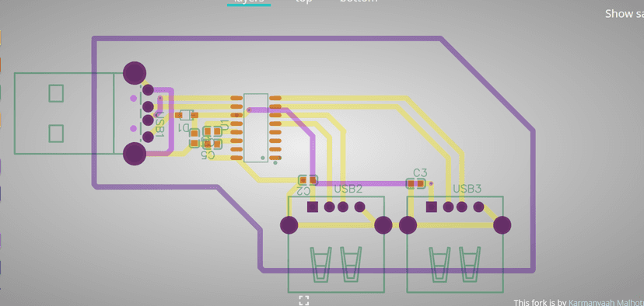Select the C3 capacitor footprint

tap(415, 183)
